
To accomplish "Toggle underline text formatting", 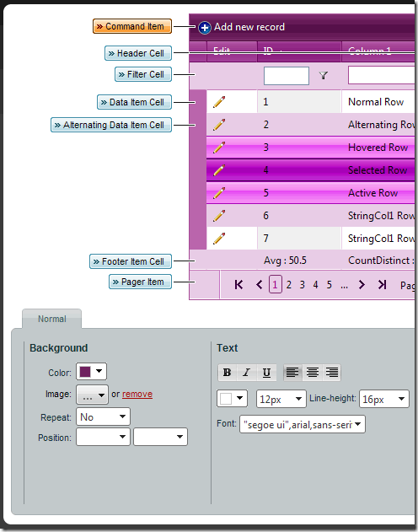I will coord(266,373).
